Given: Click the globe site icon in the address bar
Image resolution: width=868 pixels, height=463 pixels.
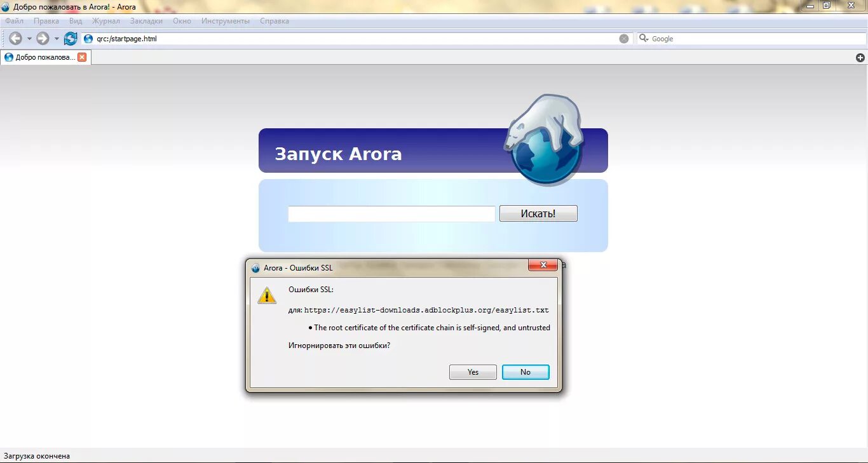Looking at the screenshot, I should pos(88,39).
